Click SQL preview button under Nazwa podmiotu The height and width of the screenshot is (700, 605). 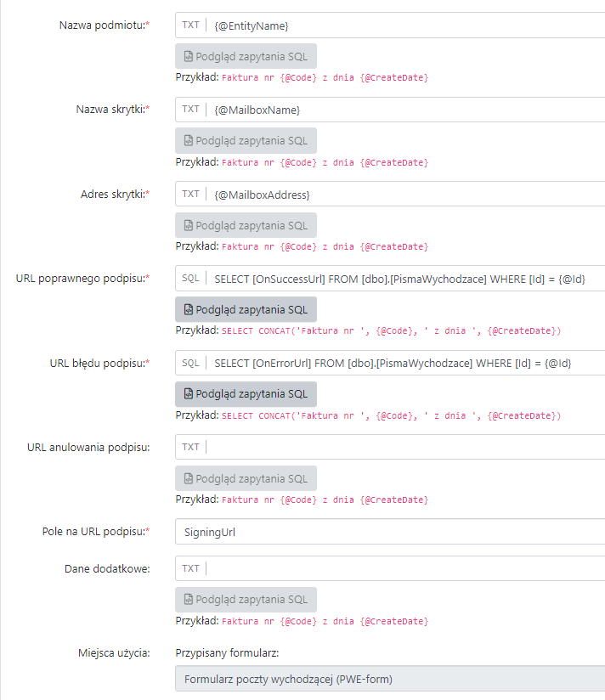246,56
